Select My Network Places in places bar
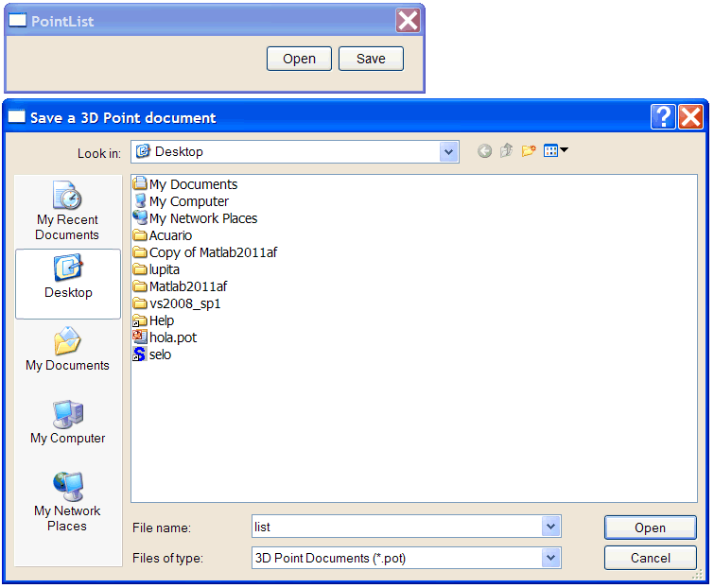The width and height of the screenshot is (714, 588). click(67, 502)
